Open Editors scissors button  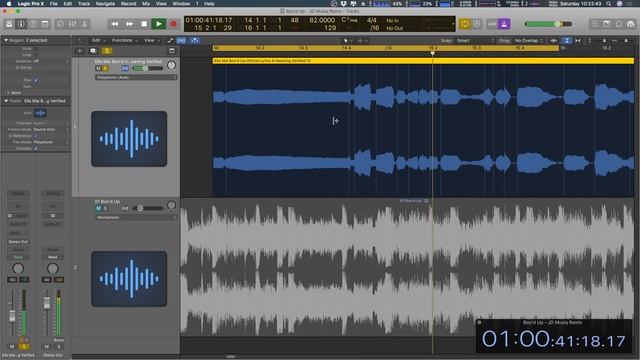point(84,24)
